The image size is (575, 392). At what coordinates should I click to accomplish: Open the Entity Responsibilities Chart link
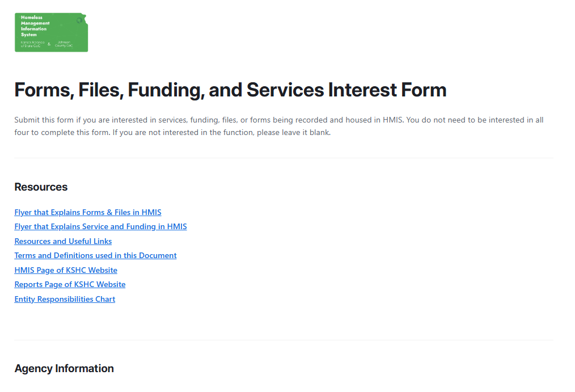[x=65, y=299]
